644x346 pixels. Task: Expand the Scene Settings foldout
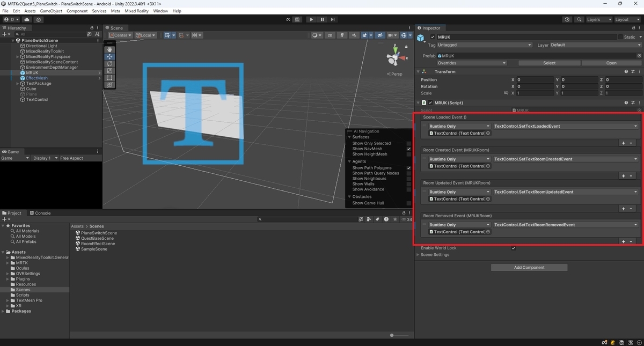click(434, 255)
